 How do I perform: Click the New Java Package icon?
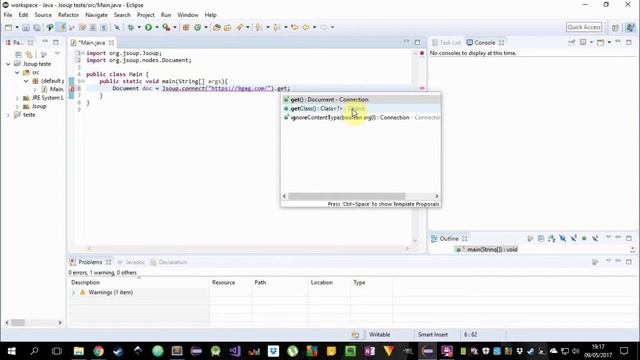186,27
